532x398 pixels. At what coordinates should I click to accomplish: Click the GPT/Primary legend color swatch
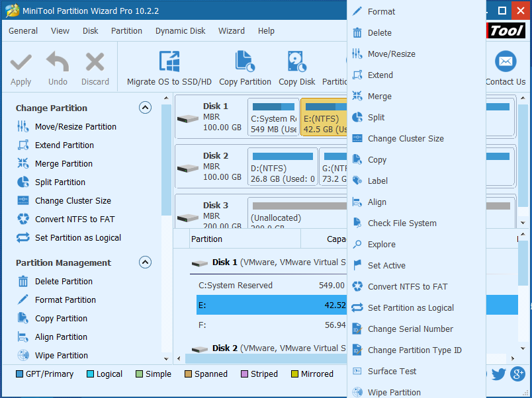pyautogui.click(x=19, y=374)
